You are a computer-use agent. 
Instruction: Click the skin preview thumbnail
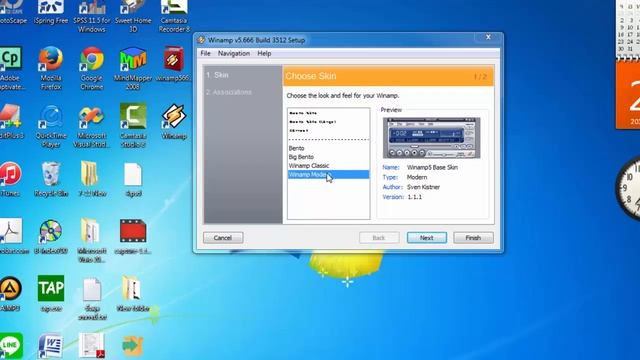tap(431, 138)
